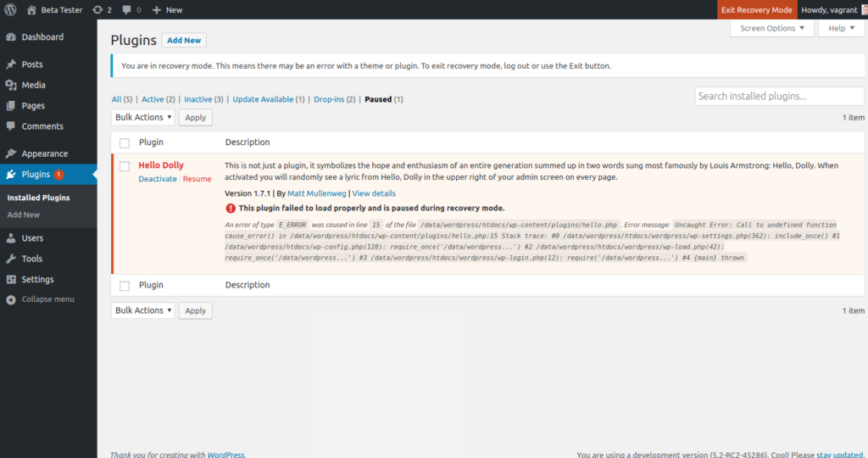Open the updates icon showing 2
Image resolution: width=868 pixels, height=458 pixels.
coord(97,10)
